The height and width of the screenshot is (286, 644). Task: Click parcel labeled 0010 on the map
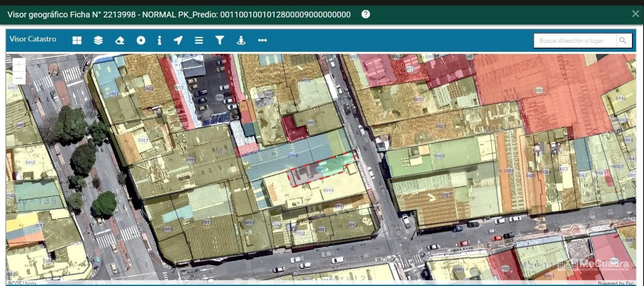pos(328,190)
